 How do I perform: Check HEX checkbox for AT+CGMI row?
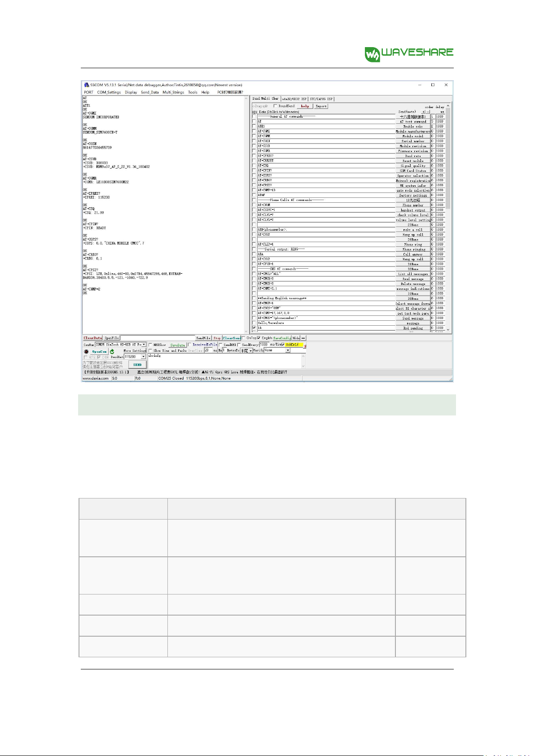point(254,131)
